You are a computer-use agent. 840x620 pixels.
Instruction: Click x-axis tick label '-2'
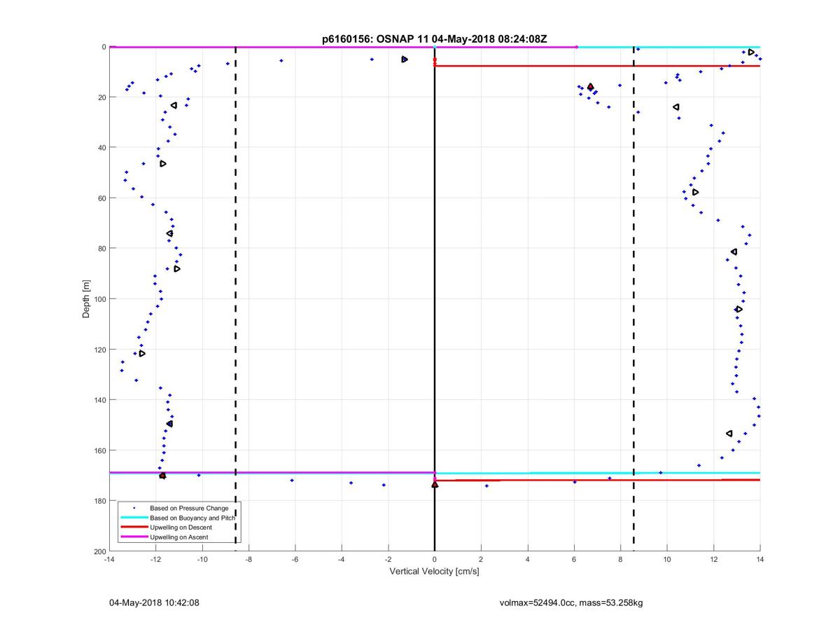388,559
